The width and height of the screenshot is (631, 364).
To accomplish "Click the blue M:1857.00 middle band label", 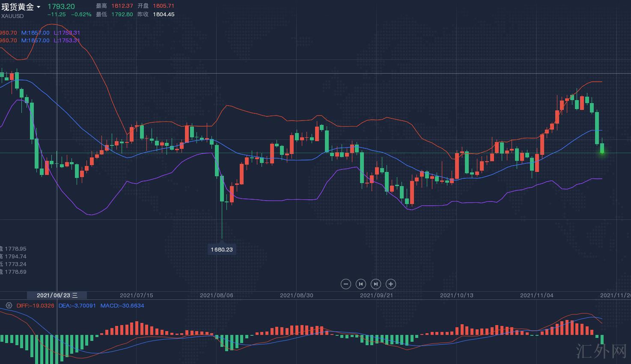I will (x=35, y=33).
